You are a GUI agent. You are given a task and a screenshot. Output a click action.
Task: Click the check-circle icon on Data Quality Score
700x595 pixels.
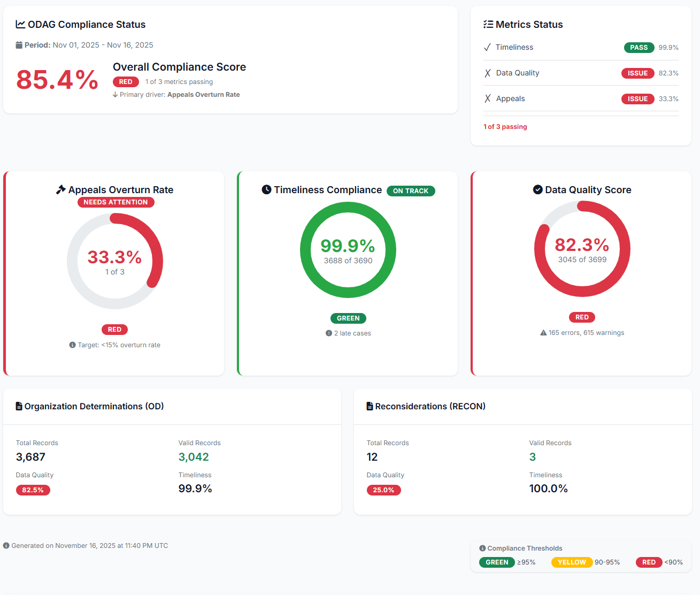click(x=537, y=189)
